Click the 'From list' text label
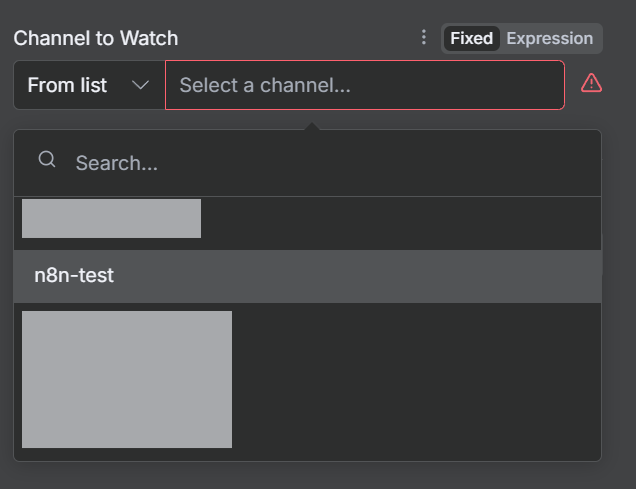 click(67, 85)
